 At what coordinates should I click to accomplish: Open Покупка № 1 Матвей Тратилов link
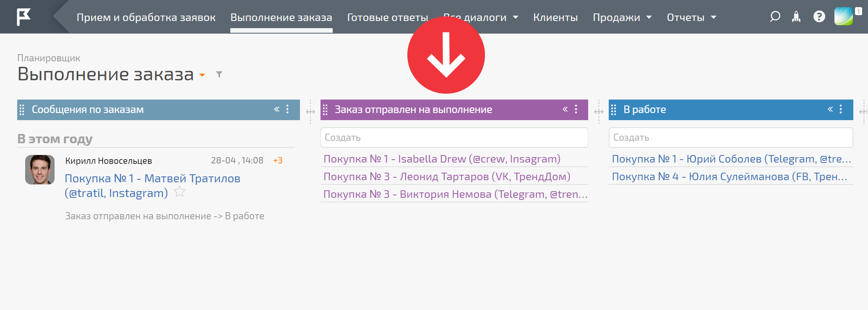pos(153,186)
